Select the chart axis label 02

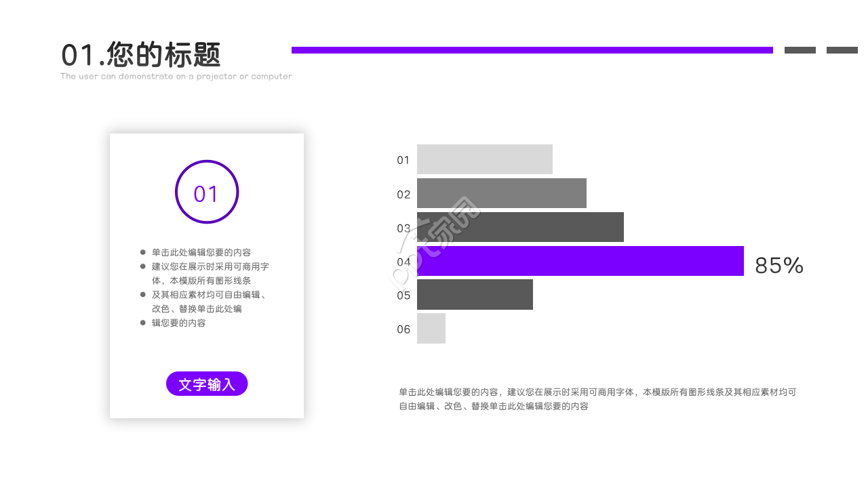pos(403,195)
